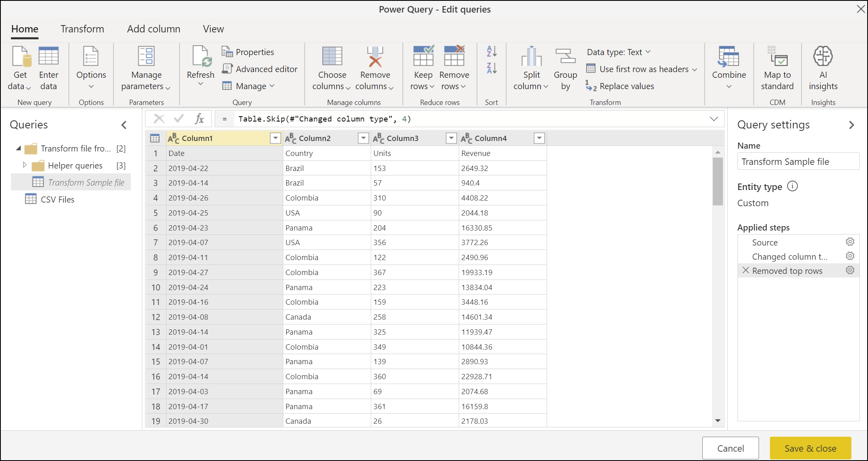Select the Add Column tab
This screenshot has width=868, height=461.
tap(153, 28)
